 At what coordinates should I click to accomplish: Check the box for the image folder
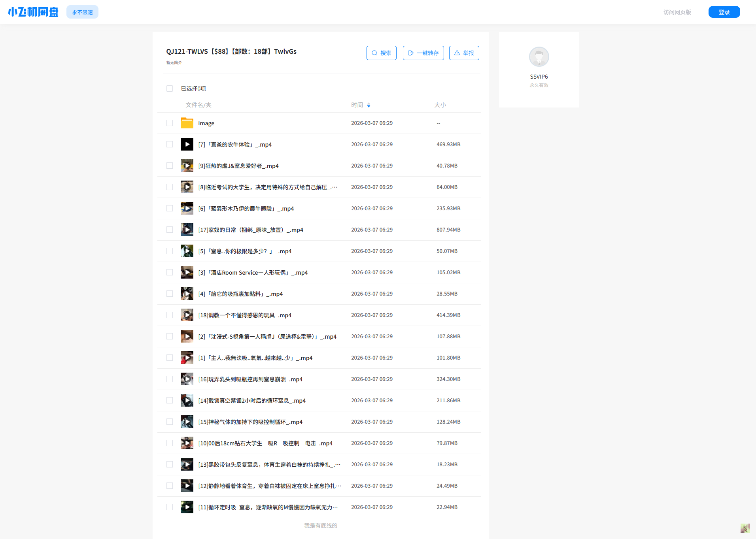(x=170, y=123)
